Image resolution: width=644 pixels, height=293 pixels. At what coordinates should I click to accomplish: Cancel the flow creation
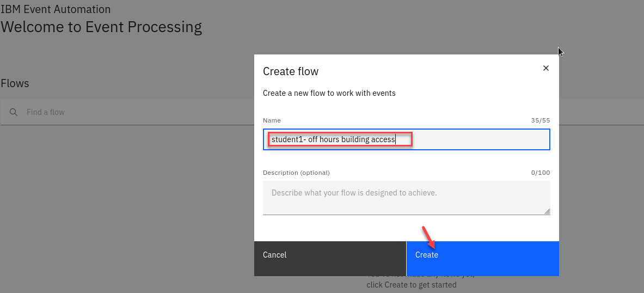[330, 255]
